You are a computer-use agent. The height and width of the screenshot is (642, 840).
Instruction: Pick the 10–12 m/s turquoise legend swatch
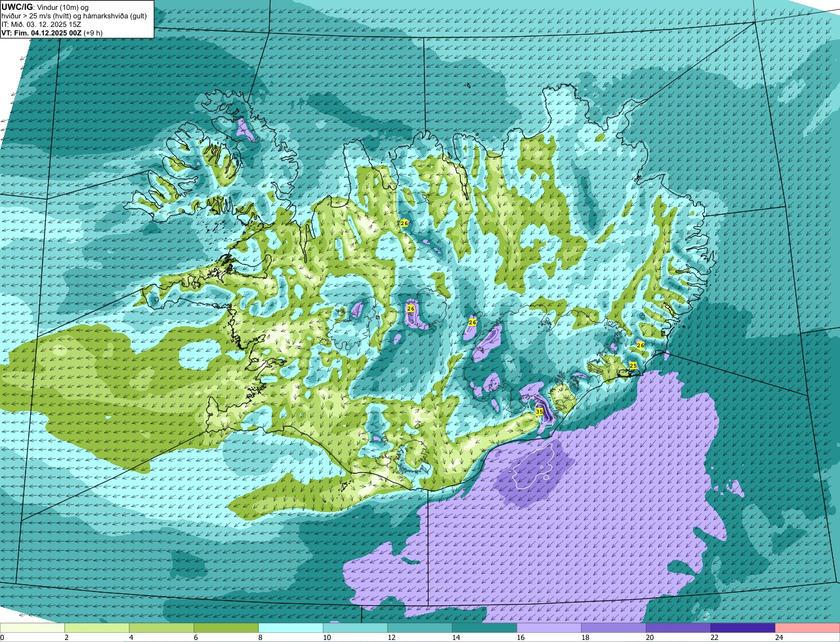click(x=356, y=628)
